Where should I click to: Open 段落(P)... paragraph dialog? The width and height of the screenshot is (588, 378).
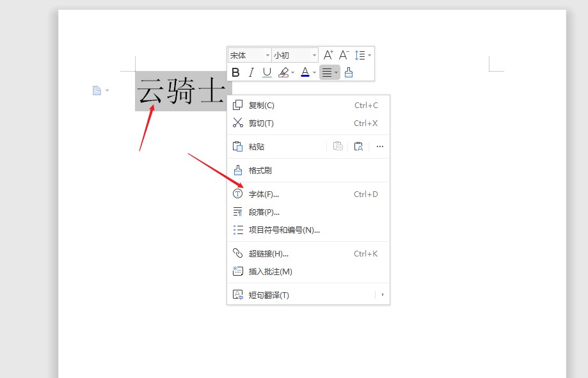tap(308, 212)
